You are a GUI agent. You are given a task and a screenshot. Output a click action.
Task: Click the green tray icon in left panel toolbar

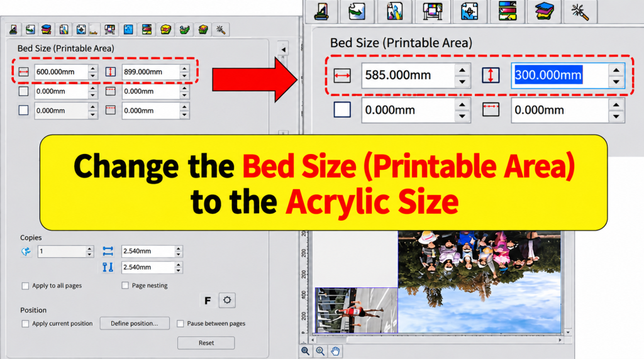[x=184, y=30]
